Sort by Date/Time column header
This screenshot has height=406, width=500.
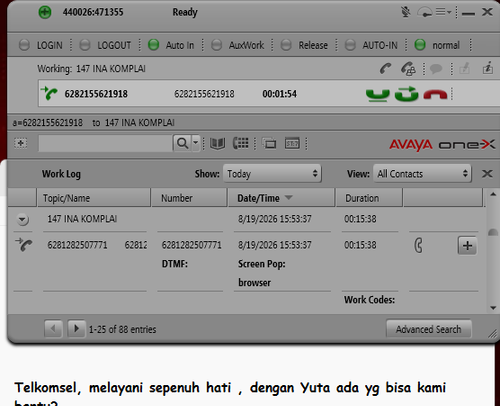(281, 198)
